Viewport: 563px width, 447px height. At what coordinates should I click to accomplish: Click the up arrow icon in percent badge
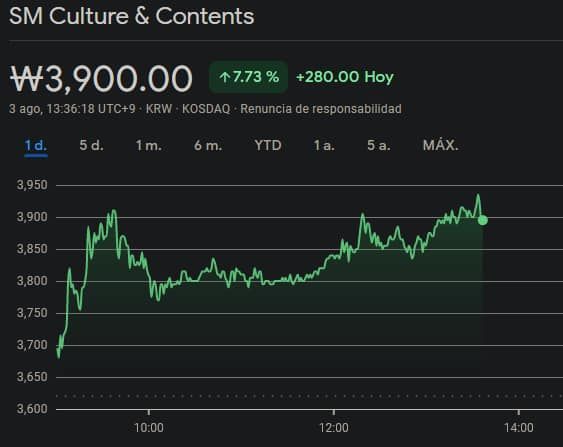point(225,77)
